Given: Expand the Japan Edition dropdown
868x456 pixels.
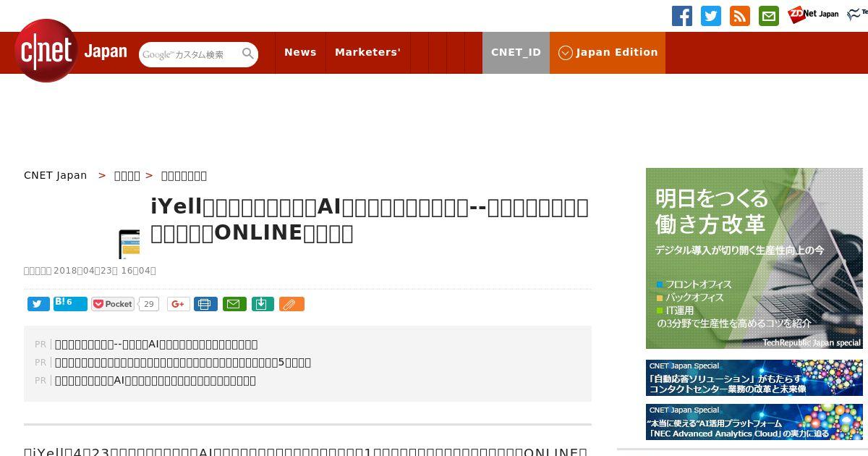Looking at the screenshot, I should click(x=608, y=52).
